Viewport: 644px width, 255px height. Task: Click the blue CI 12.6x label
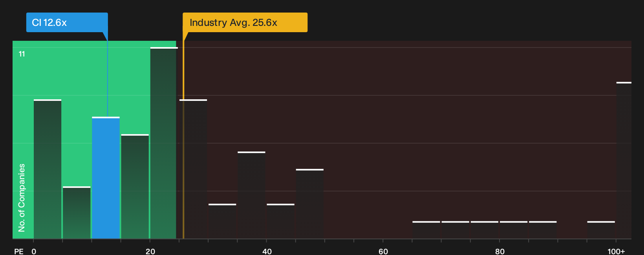(67, 22)
